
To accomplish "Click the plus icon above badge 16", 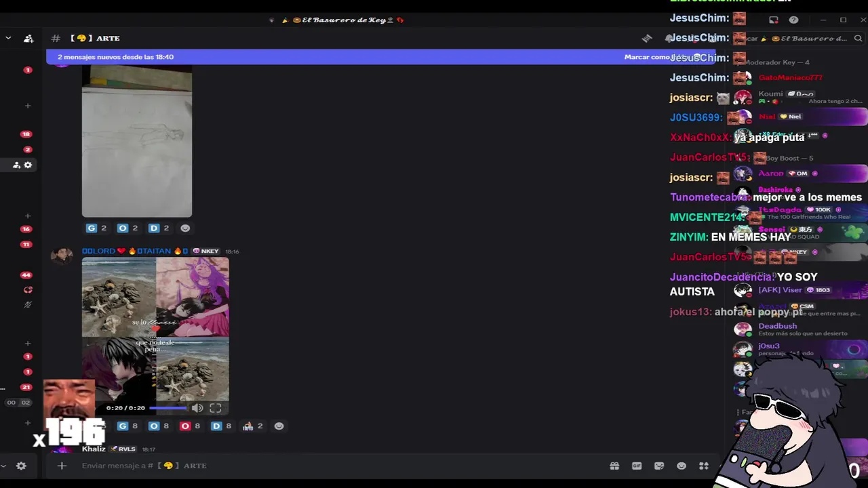I will (28, 216).
